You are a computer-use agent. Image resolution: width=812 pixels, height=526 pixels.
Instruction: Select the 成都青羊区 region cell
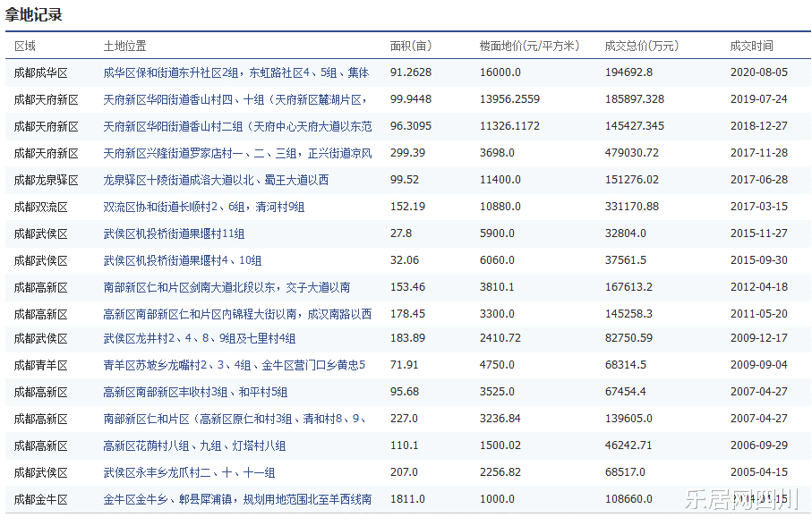point(41,366)
